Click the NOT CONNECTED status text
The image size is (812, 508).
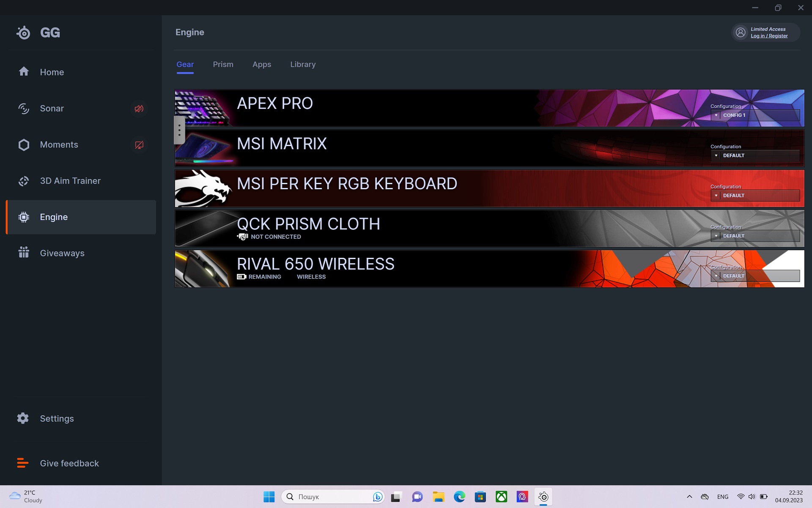[x=276, y=237]
